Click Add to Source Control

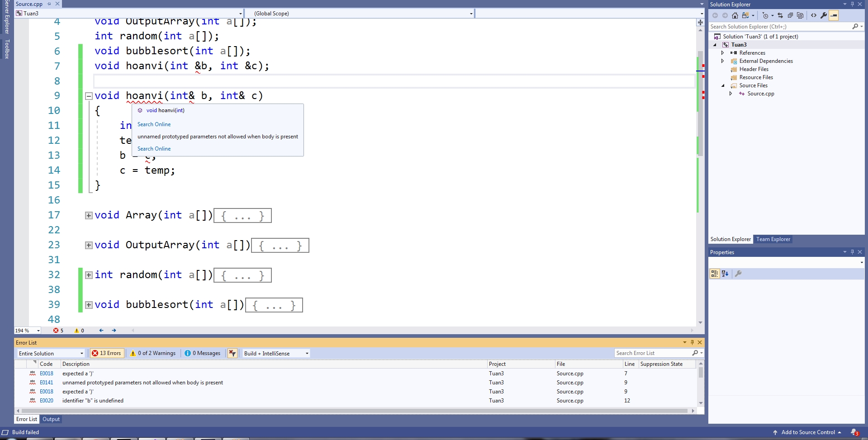click(x=808, y=432)
